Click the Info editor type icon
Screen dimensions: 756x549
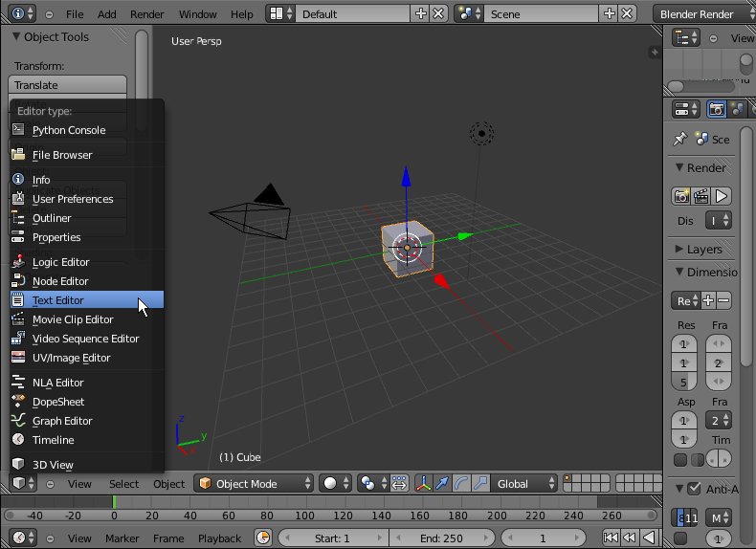(22, 13)
